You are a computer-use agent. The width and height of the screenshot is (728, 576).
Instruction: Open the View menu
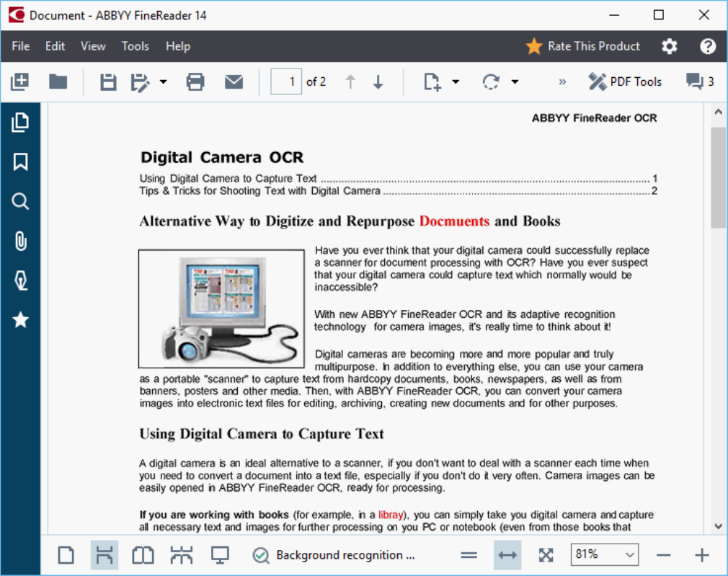(x=93, y=46)
